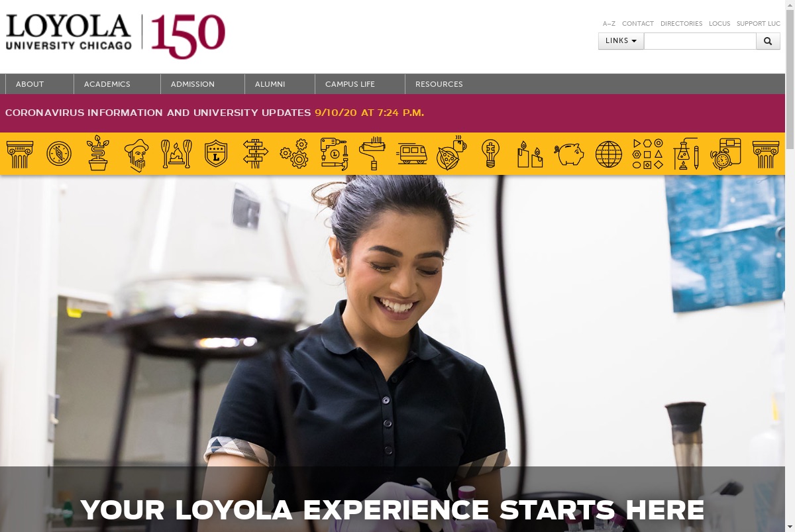This screenshot has width=795, height=532.
Task: Click the search magnifier button
Action: coord(768,41)
